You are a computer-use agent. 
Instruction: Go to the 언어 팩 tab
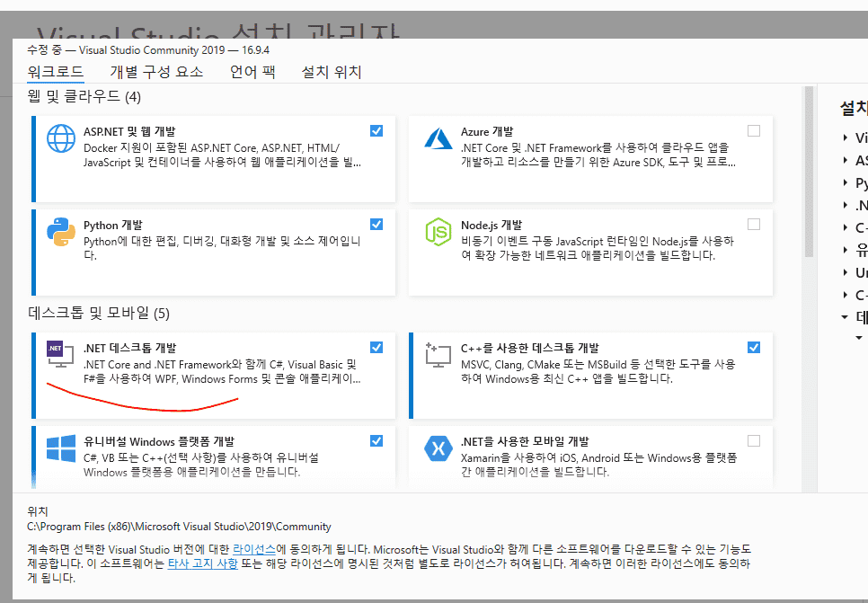click(252, 72)
